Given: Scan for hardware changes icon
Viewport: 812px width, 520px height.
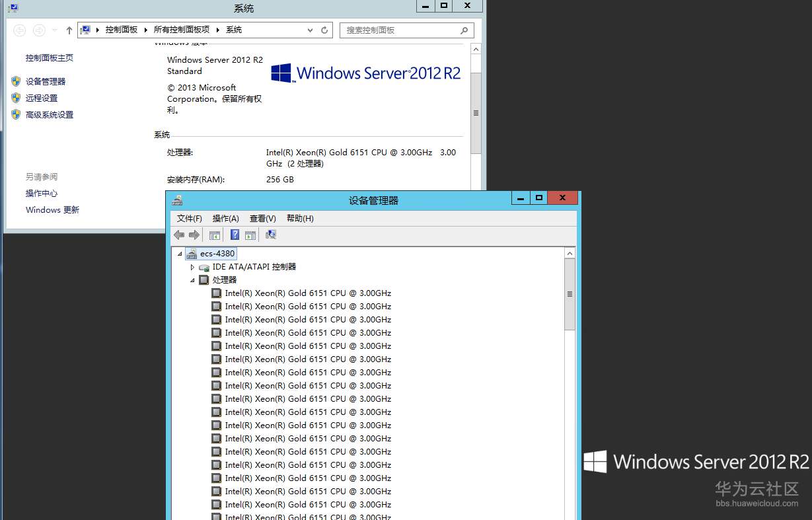Looking at the screenshot, I should coord(270,235).
